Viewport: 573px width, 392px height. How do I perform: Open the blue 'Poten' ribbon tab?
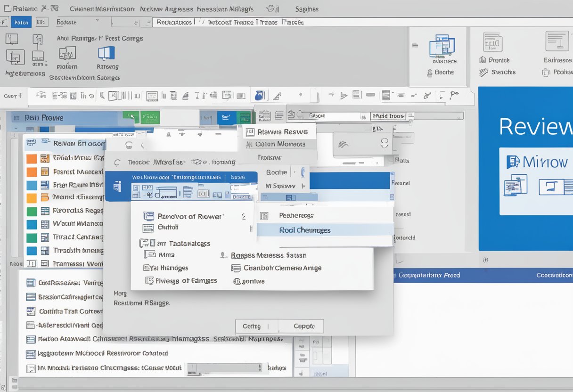click(x=21, y=22)
